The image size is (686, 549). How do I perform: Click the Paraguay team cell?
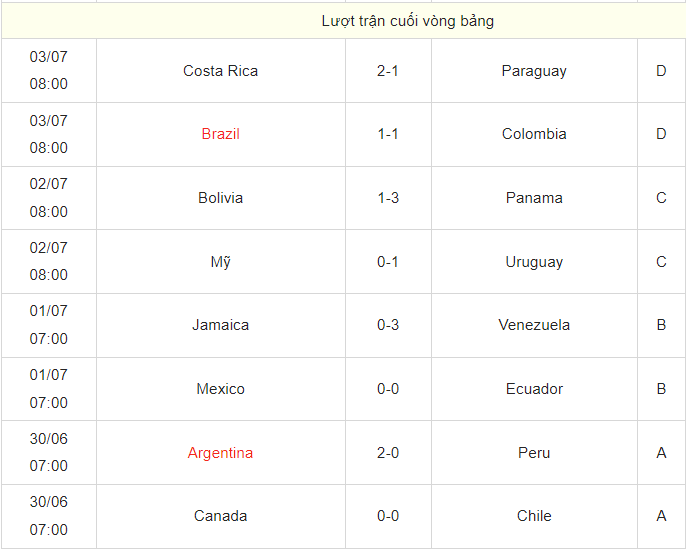534,71
